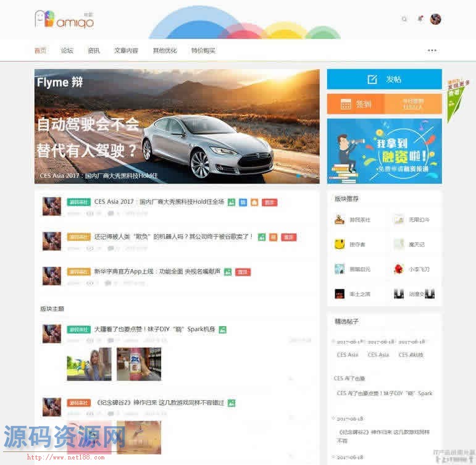Open sidebar featured post CES 妹子DIY Spark
476x465 pixels.
385,393
